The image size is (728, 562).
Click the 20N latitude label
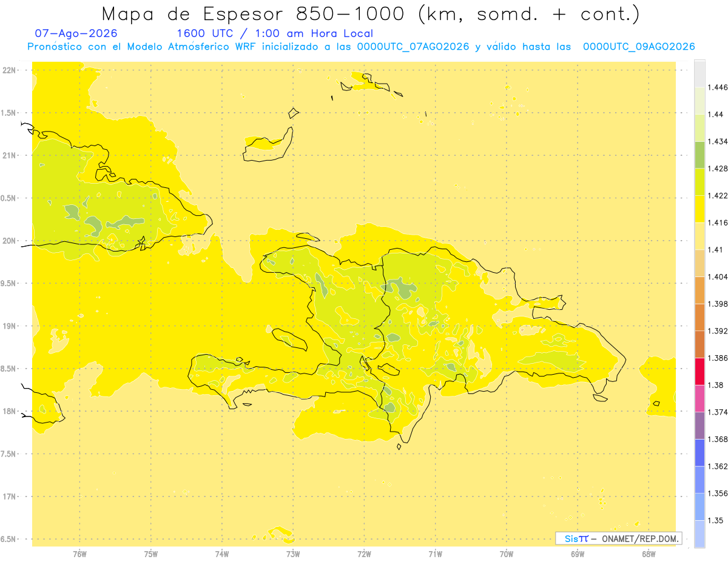[10, 241]
